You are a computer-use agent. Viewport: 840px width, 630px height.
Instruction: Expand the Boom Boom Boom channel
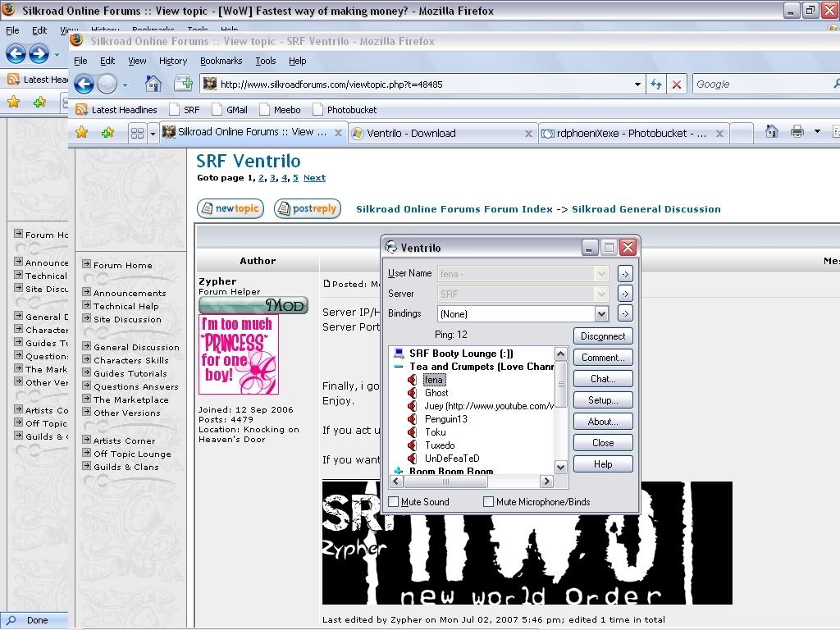pos(398,471)
